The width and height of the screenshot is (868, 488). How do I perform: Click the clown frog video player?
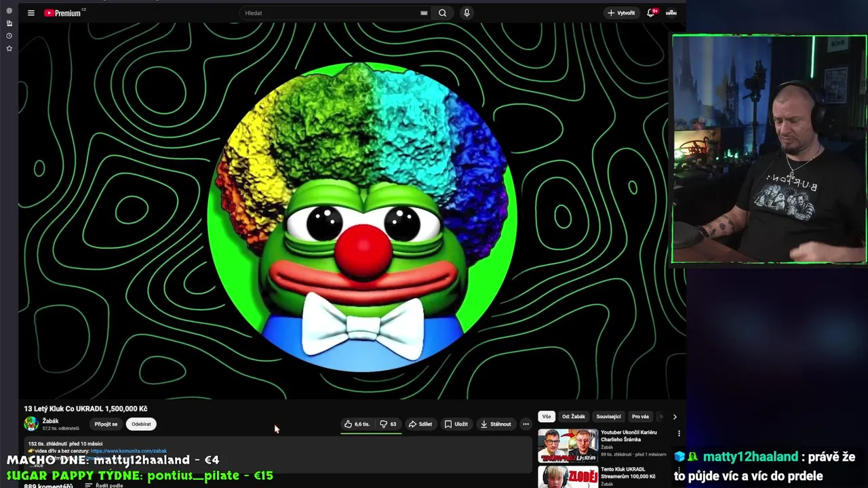[352, 211]
